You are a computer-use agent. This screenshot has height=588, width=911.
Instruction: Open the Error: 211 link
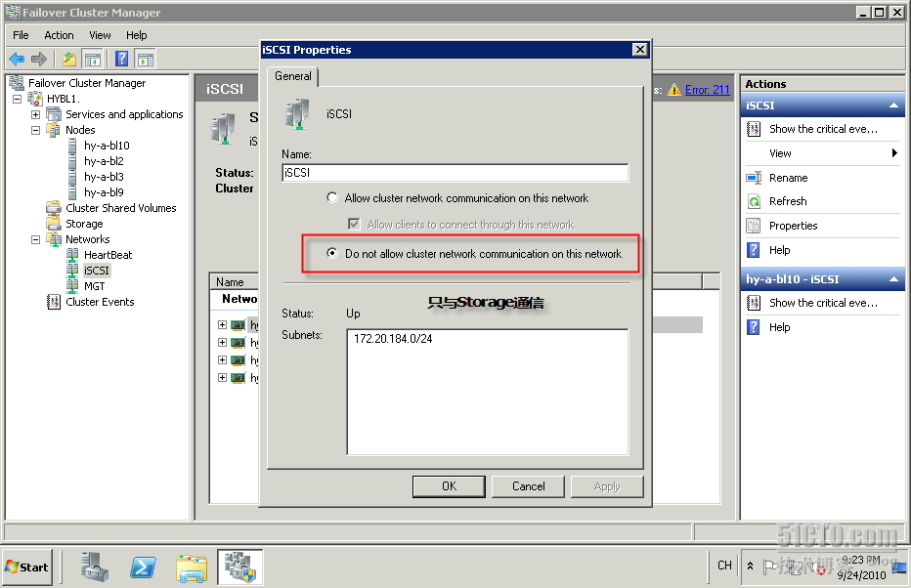pos(707,90)
